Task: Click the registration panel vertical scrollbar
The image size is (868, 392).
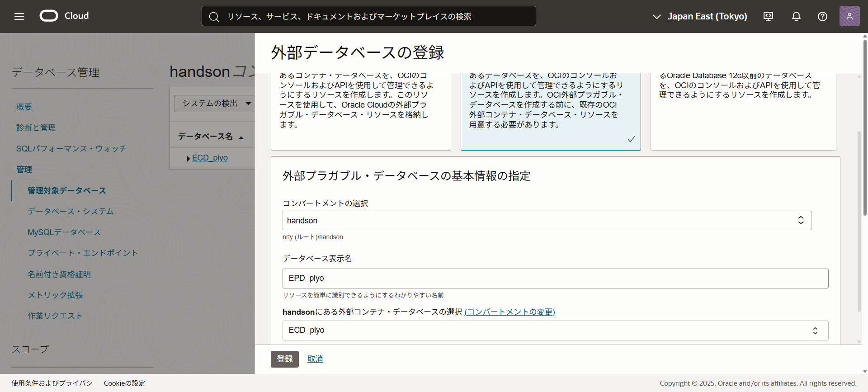Action: (x=859, y=222)
